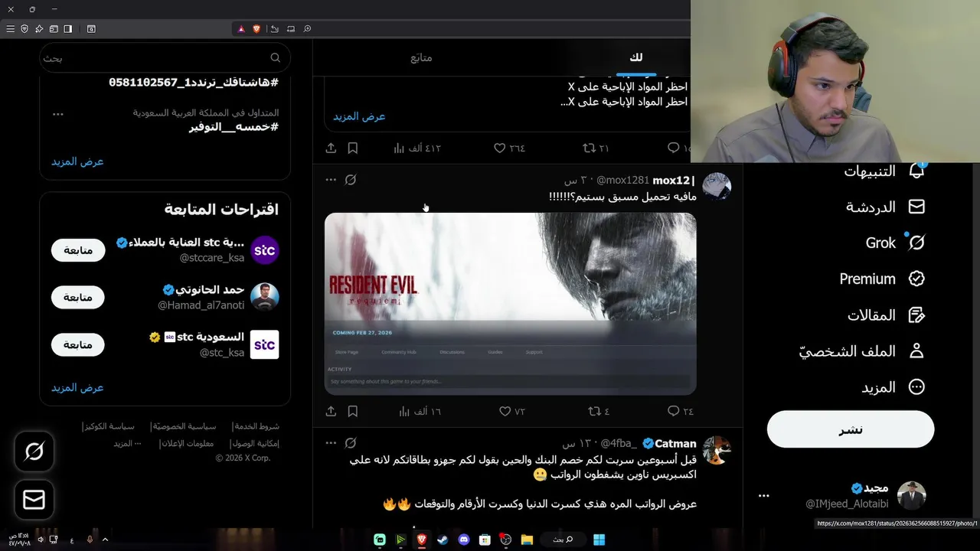980x551 pixels.
Task: Bookmark the top tweet with ٤١٢ ألف views
Action: (353, 148)
